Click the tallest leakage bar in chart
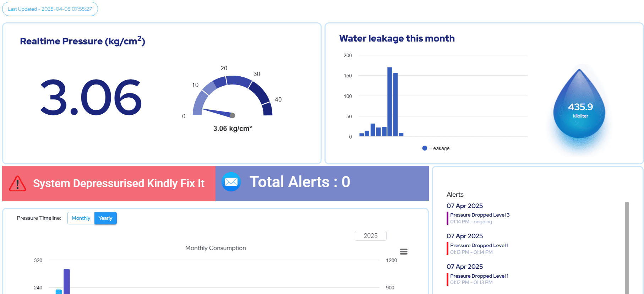This screenshot has width=644, height=294. (389, 102)
